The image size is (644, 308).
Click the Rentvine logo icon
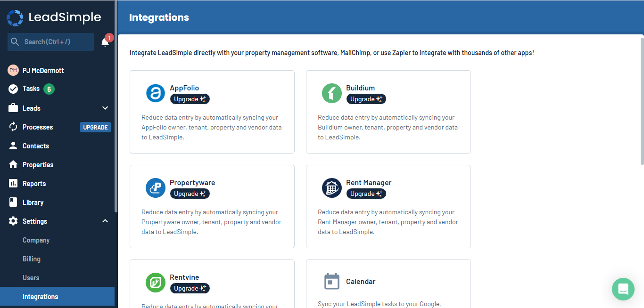155,283
